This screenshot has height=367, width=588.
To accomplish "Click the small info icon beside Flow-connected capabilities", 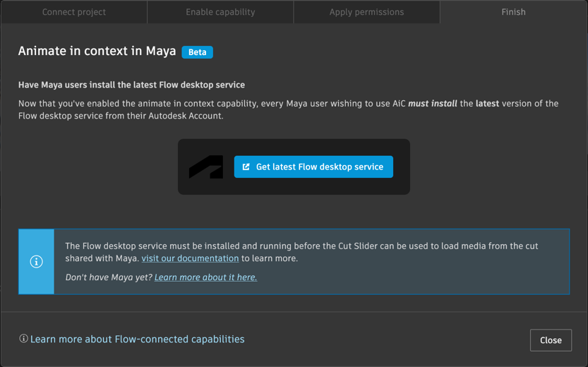I will click(23, 339).
